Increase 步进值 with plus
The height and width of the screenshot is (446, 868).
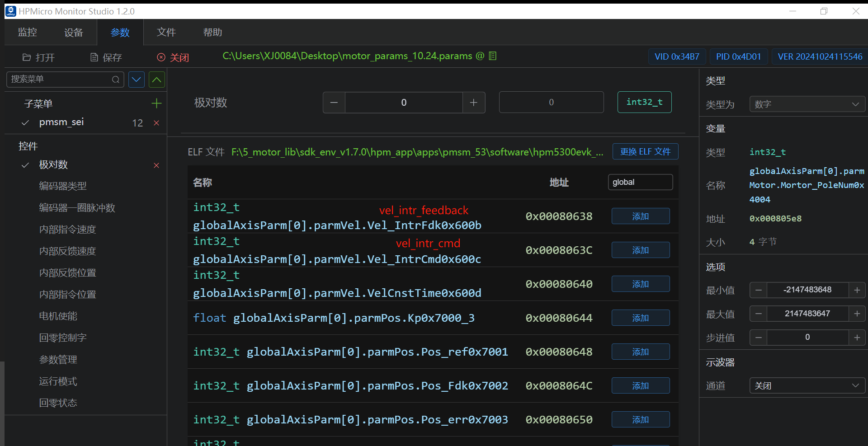[857, 338]
